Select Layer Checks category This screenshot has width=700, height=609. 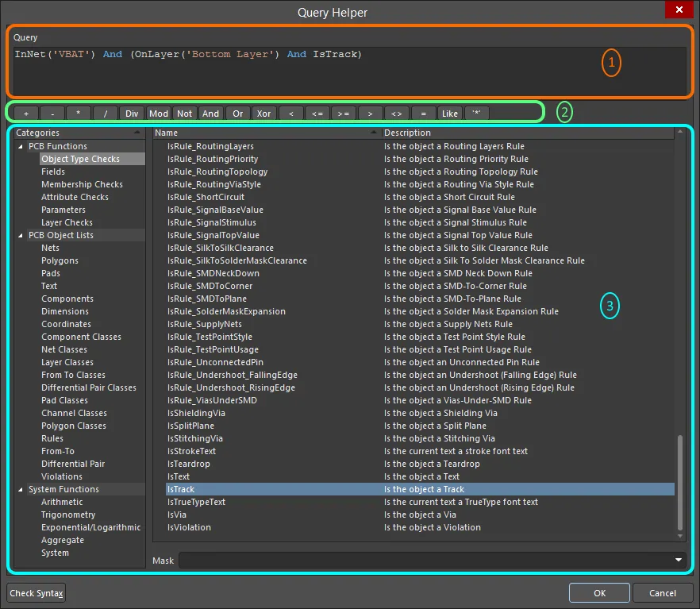point(67,222)
